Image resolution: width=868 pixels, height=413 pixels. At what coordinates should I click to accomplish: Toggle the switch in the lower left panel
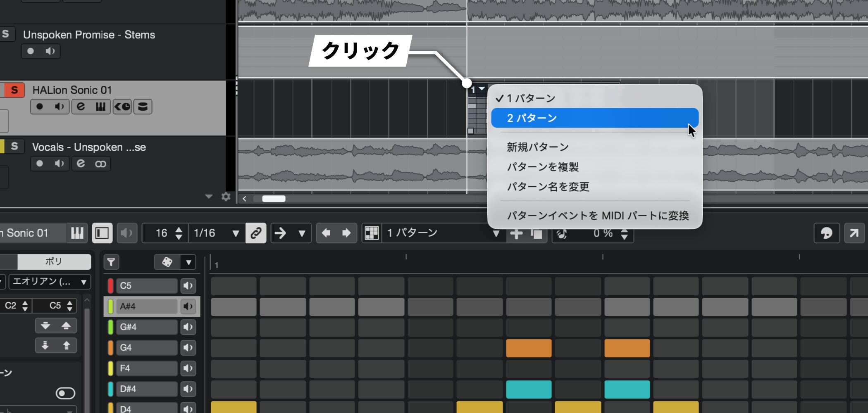(65, 393)
